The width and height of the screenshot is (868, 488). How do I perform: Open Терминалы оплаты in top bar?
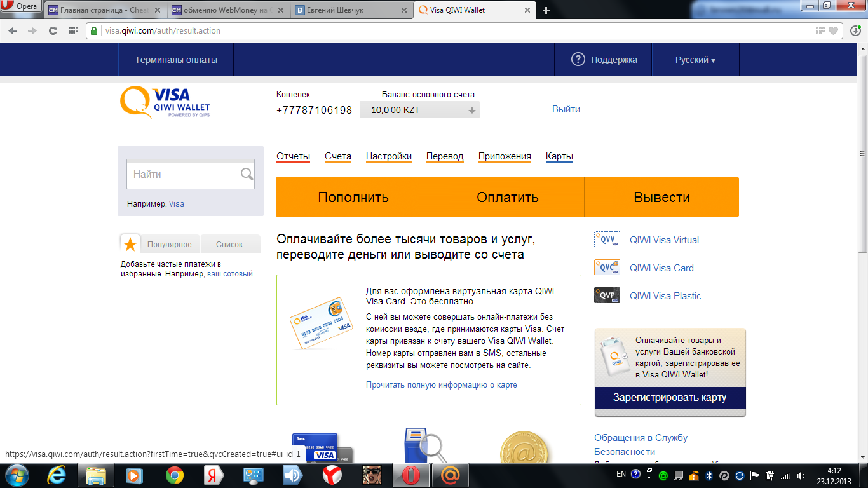point(176,60)
